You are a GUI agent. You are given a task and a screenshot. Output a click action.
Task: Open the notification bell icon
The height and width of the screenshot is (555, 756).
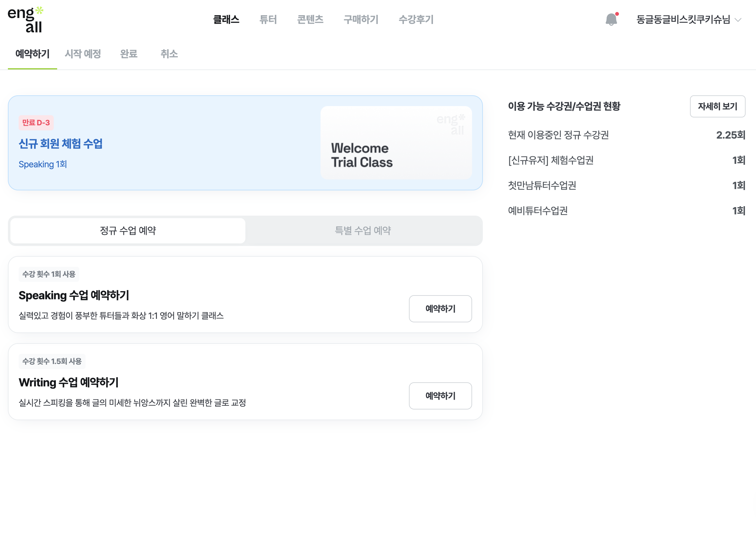pos(611,20)
